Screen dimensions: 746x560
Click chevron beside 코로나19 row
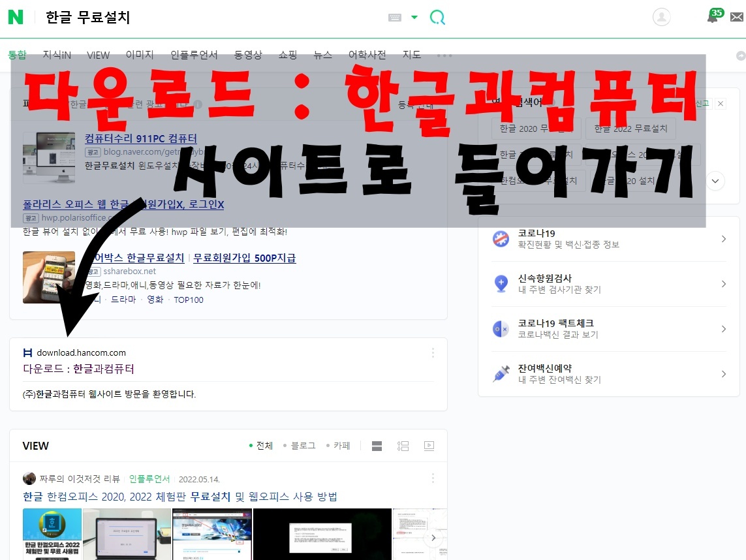click(723, 239)
